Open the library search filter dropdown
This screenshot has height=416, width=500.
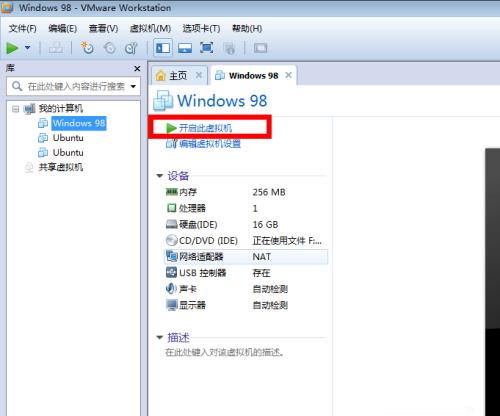pos(133,87)
